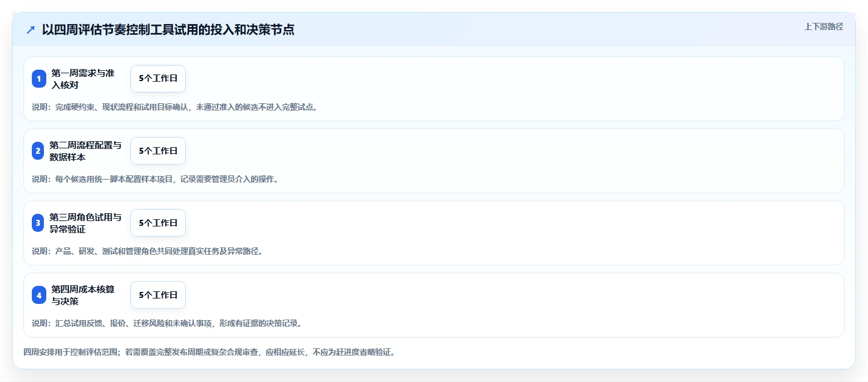Click the step 1 number badge

pyautogui.click(x=39, y=79)
